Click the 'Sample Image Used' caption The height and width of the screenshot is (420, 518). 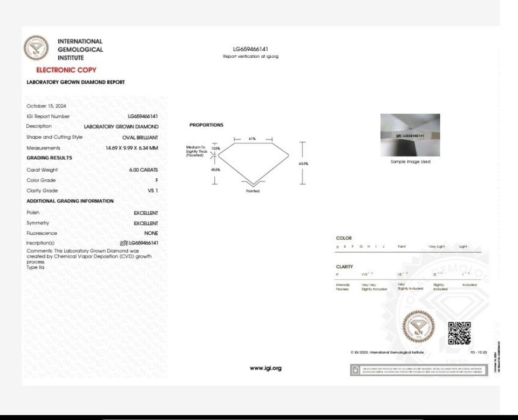click(410, 161)
